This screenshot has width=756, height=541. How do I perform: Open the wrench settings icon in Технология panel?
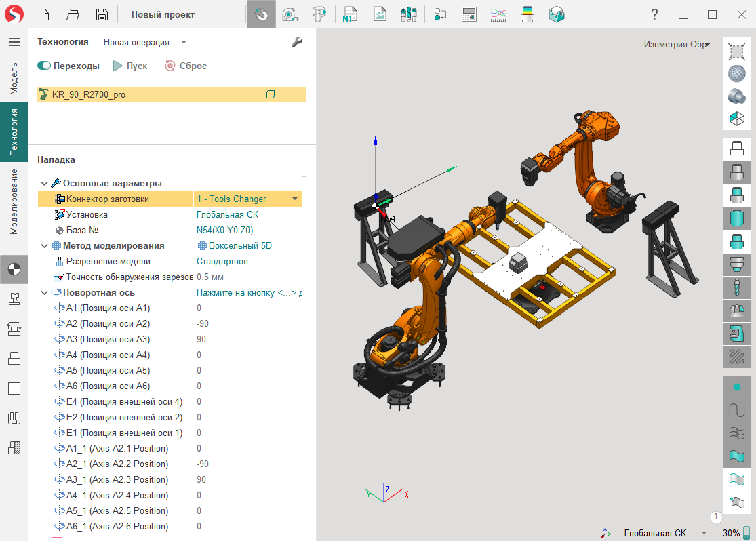click(x=296, y=42)
